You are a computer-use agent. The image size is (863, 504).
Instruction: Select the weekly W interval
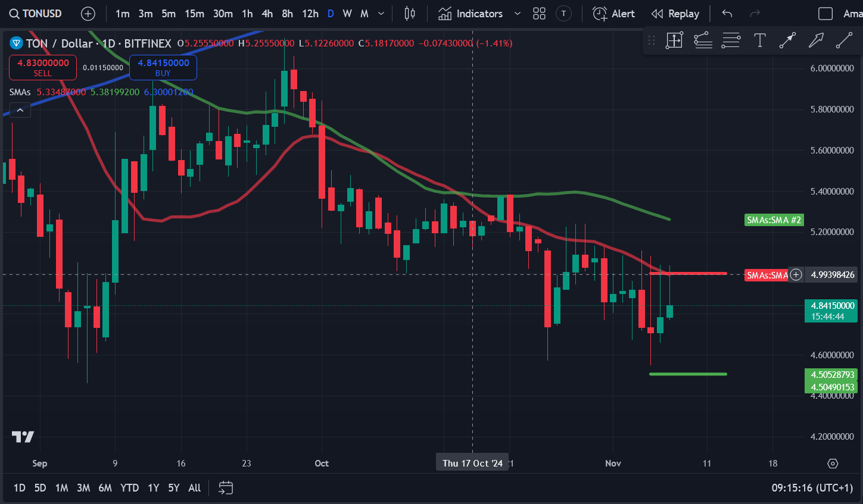click(347, 14)
